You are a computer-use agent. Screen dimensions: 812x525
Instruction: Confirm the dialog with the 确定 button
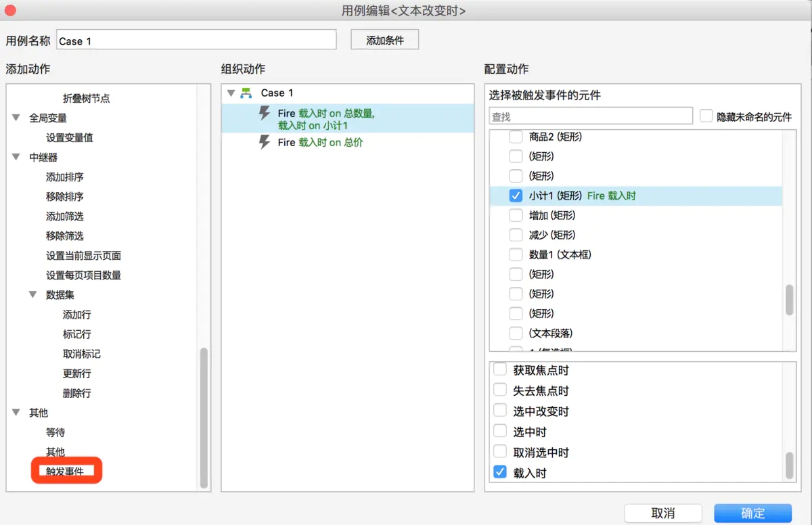coord(752,513)
